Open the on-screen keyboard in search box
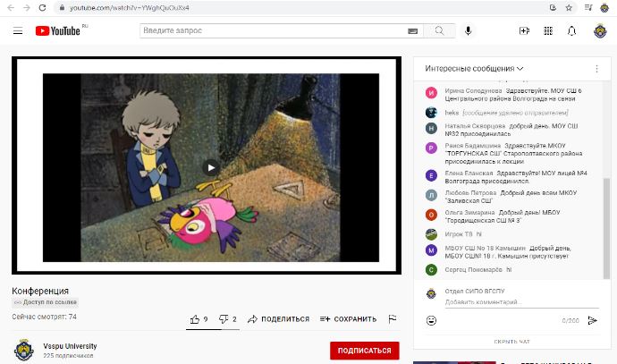Screen dimensions: 617x364 [x=412, y=30]
